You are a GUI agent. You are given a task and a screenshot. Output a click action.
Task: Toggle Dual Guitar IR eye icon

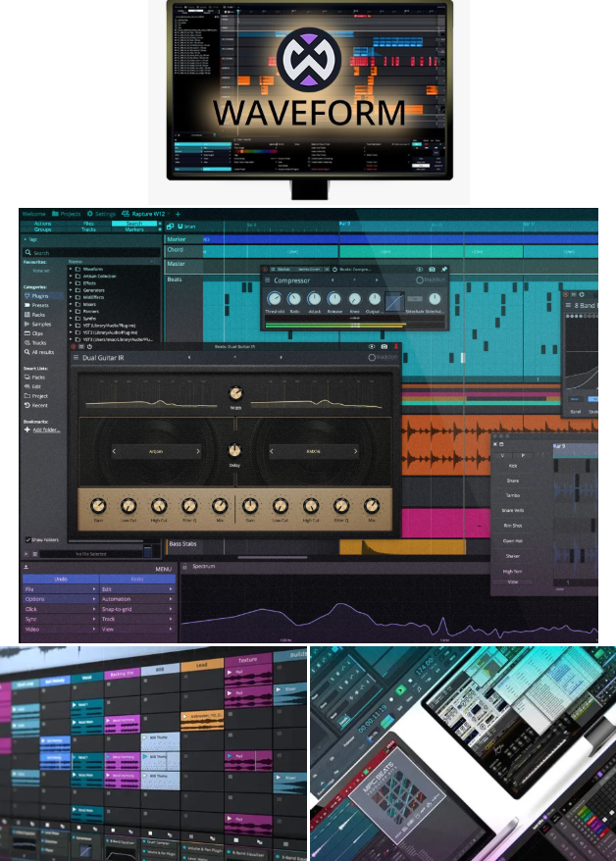coord(372,347)
